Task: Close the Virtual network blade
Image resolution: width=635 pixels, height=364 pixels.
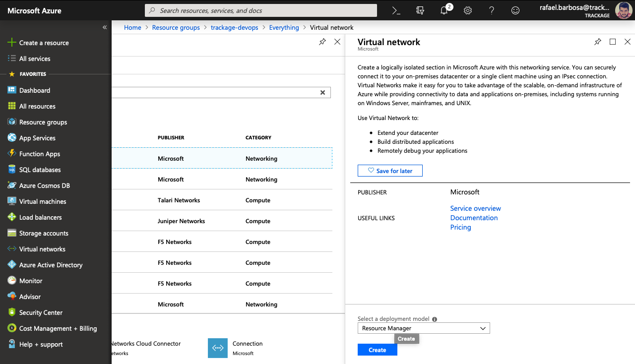Action: click(628, 42)
